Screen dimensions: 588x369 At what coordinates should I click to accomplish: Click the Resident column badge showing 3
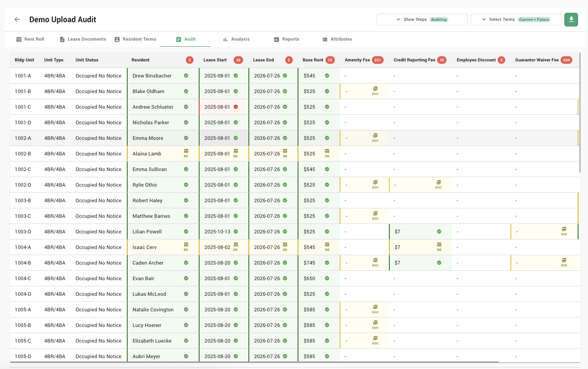[x=190, y=60]
